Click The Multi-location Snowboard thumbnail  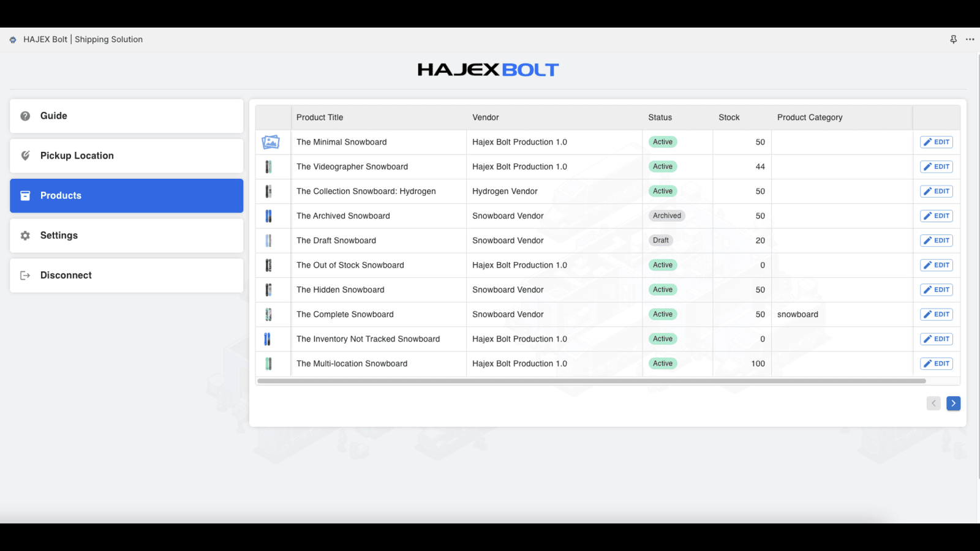tap(268, 364)
